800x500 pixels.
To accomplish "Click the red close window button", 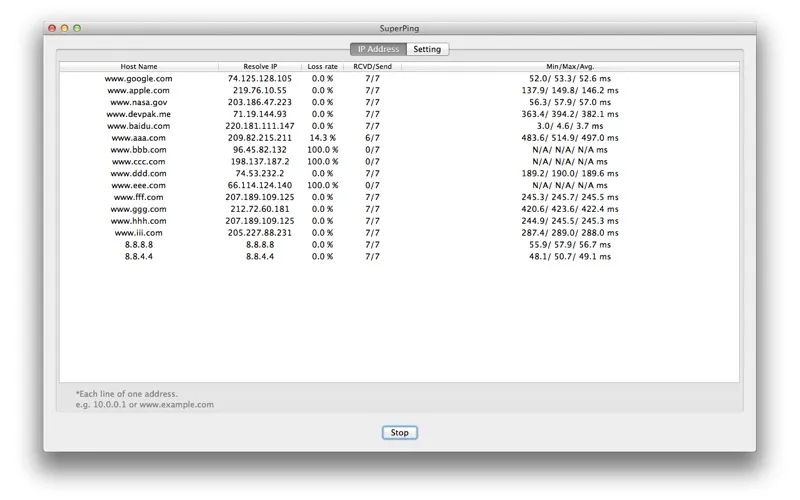I will [53, 29].
